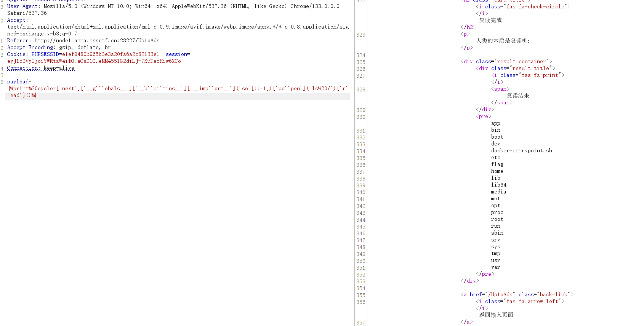
Task: Click the User-Agent header name
Action: [x=22, y=6]
